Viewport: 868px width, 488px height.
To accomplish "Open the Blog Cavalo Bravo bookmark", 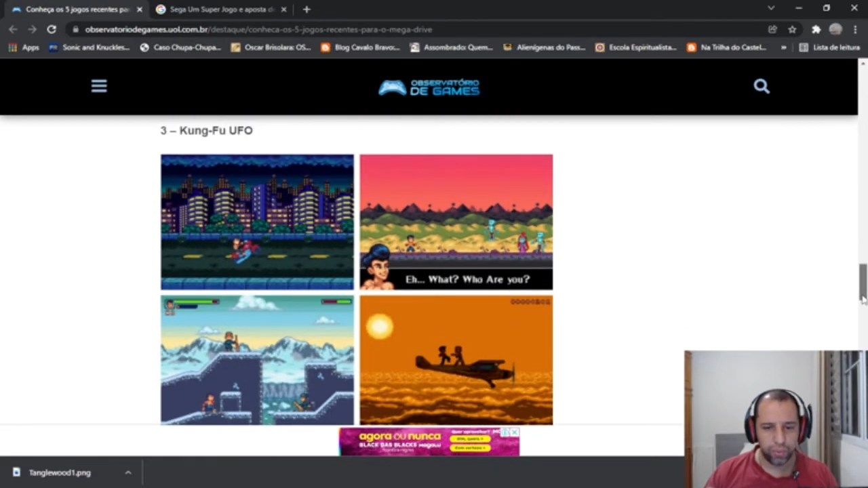I will 361,47.
